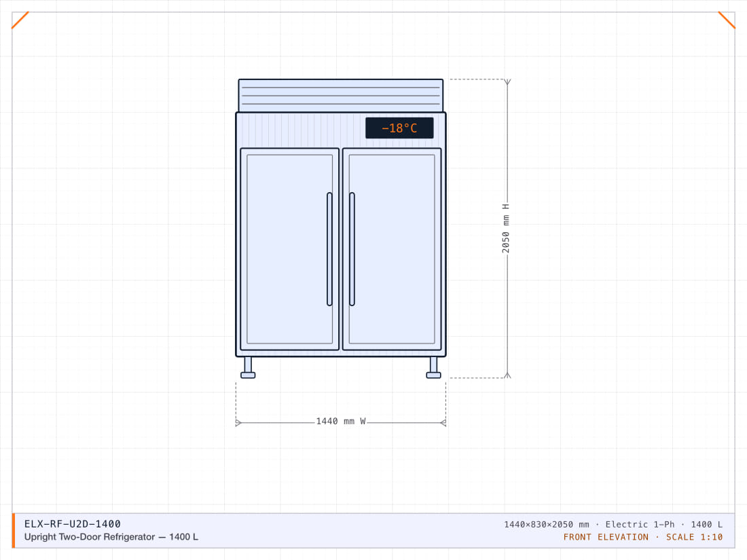Click the right door handle
The width and height of the screenshot is (747, 560).
tap(352, 249)
